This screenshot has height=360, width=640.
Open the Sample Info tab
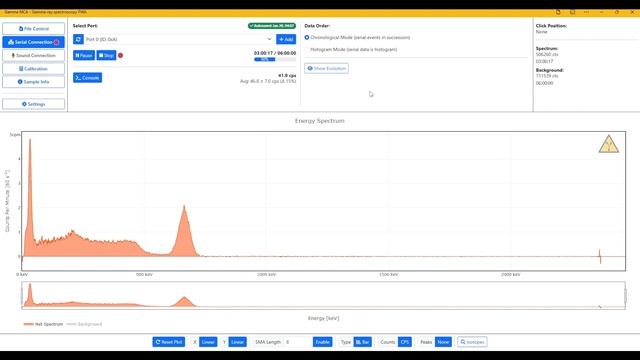[x=33, y=82]
